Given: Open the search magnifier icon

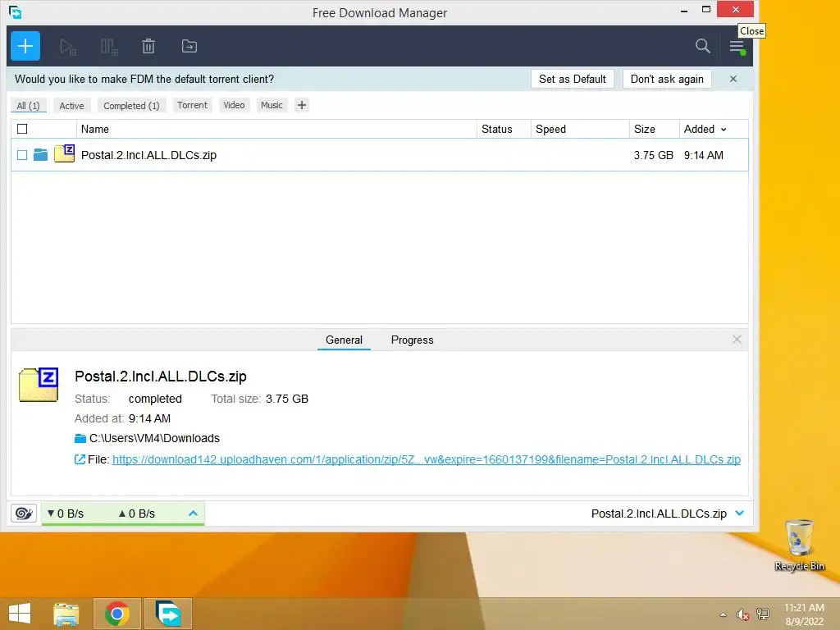Looking at the screenshot, I should [702, 46].
